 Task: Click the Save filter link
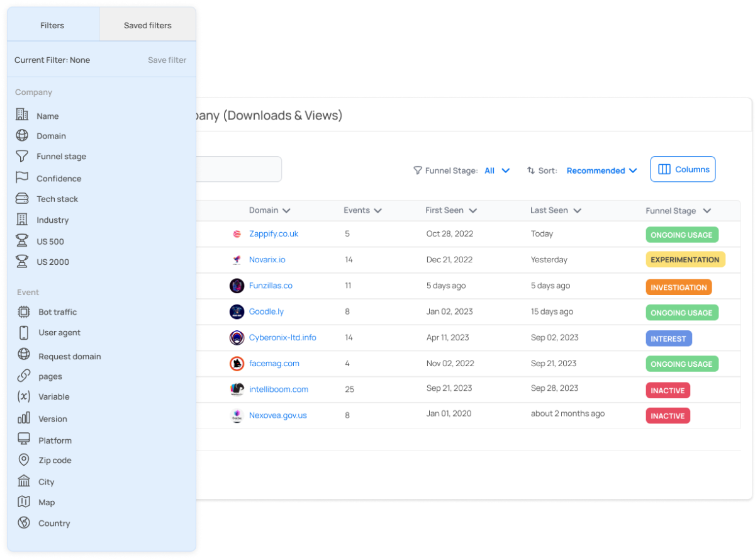pos(167,60)
